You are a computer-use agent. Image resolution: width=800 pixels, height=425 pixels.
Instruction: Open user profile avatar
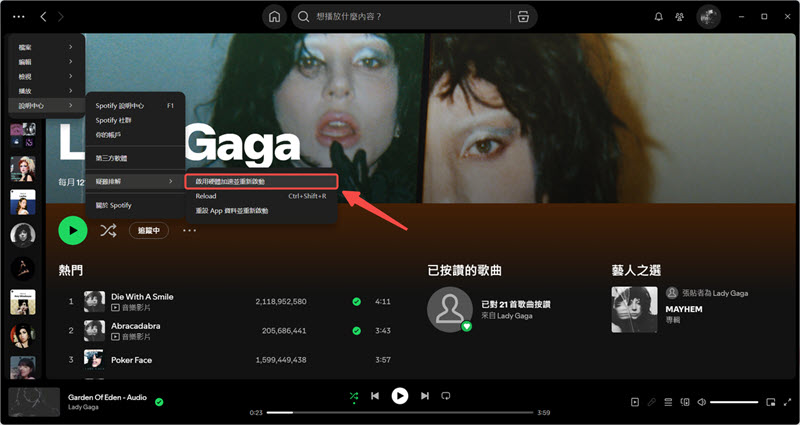[708, 17]
